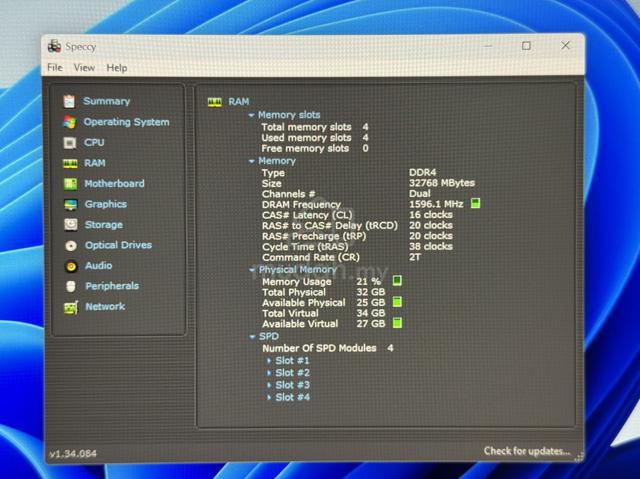Go to the Summary section
640x479 pixels.
pyautogui.click(x=107, y=101)
